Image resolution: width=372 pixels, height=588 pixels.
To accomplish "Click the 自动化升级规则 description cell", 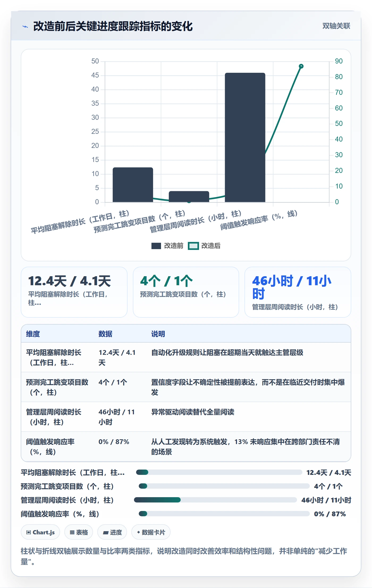I will [227, 352].
